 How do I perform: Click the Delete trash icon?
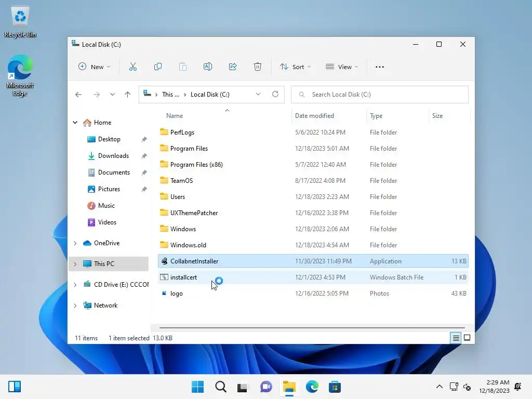pyautogui.click(x=258, y=67)
